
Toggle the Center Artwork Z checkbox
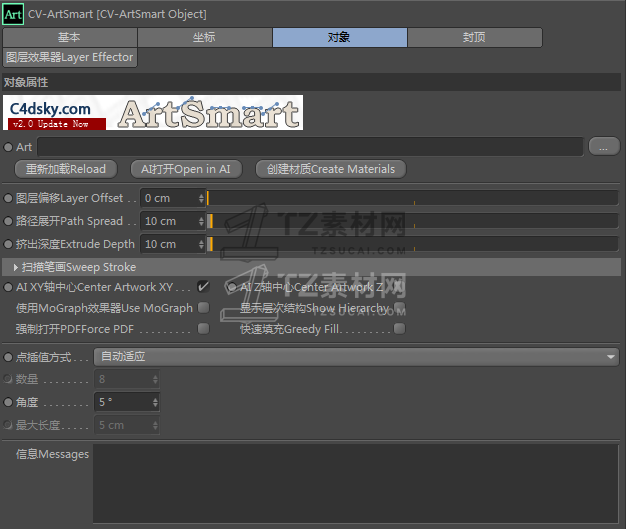point(399,286)
